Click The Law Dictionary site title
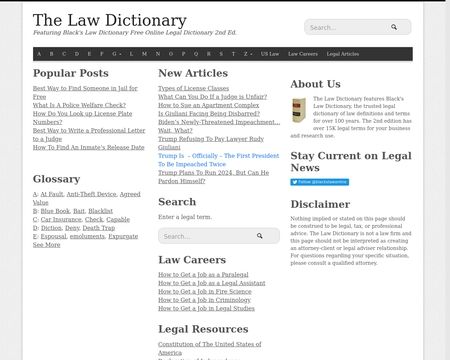The height and width of the screenshot is (360, 450). 110,20
